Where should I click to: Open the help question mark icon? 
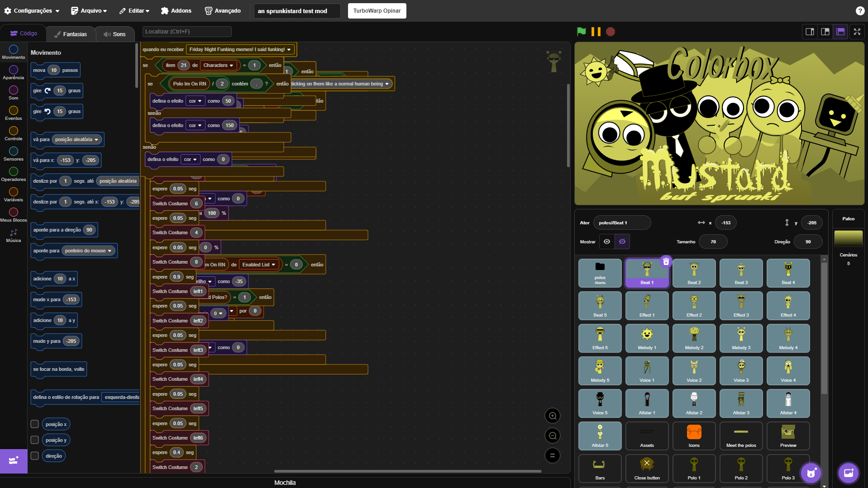(860, 11)
